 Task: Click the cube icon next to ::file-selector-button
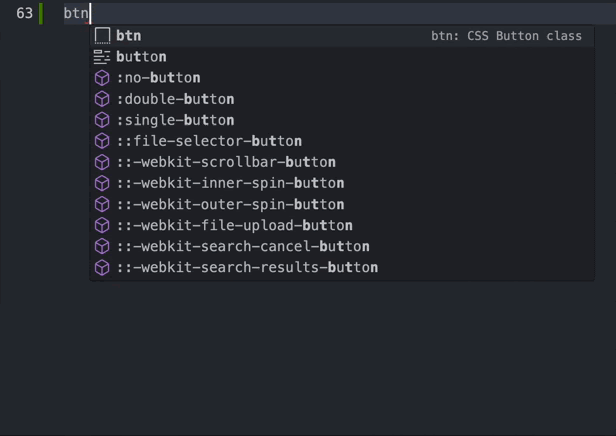[102, 141]
